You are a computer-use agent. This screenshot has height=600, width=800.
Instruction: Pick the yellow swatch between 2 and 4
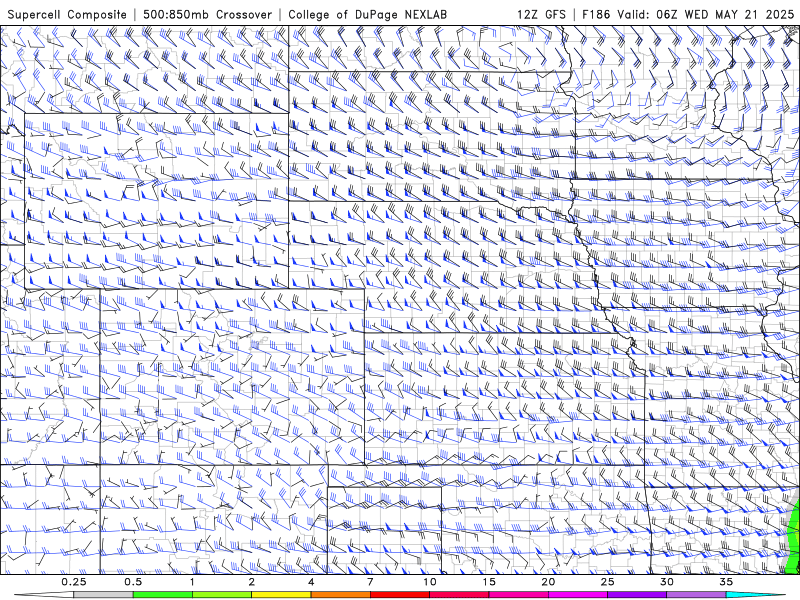(281, 595)
